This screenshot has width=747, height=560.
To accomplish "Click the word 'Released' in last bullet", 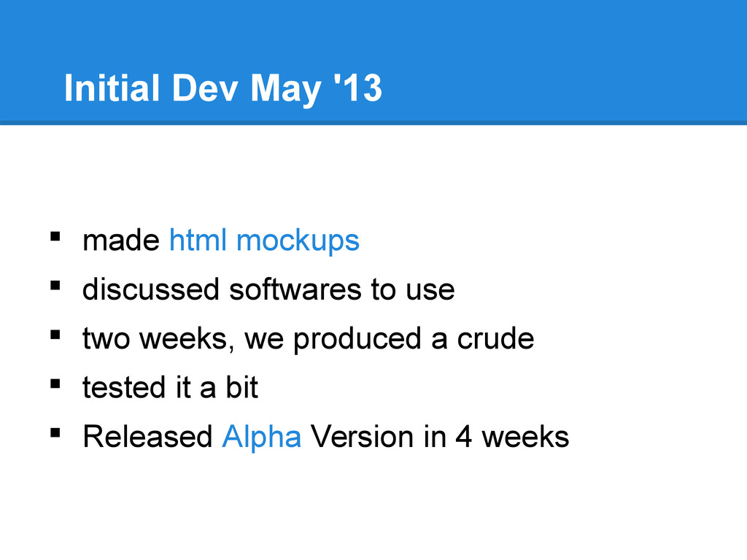I will click(147, 436).
